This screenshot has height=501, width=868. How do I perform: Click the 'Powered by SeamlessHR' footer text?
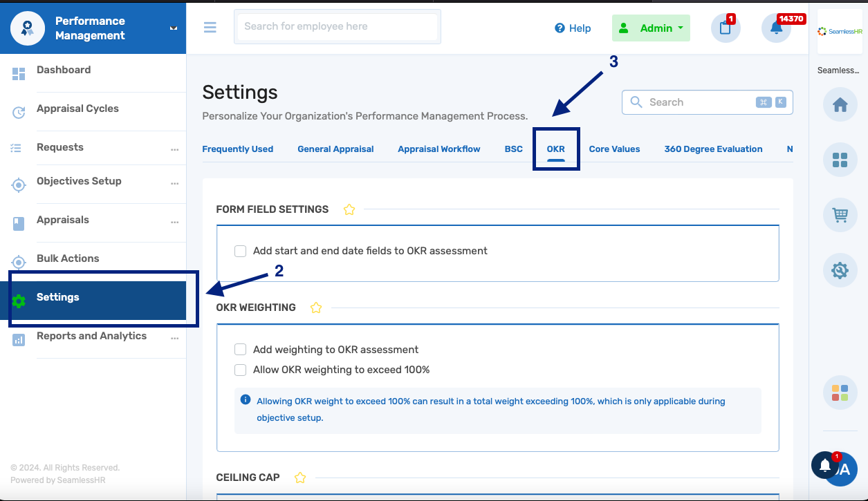point(58,480)
